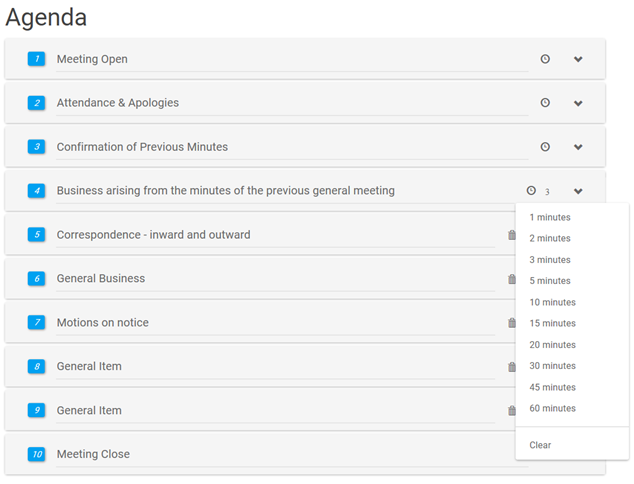634x484 pixels.
Task: Click the clock icon on Meeting Open
Action: pyautogui.click(x=545, y=59)
